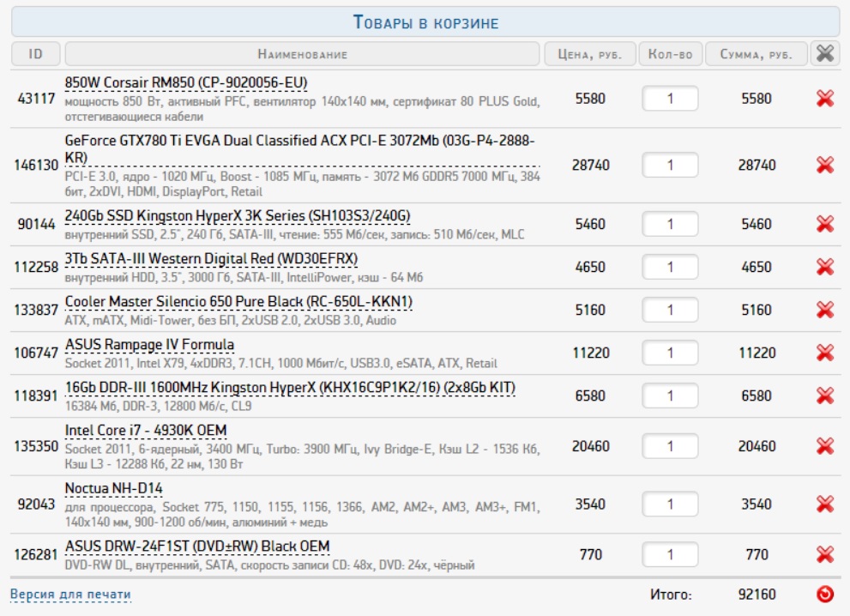Click the red recalculate icon near Итого
The width and height of the screenshot is (850, 616).
(x=825, y=595)
